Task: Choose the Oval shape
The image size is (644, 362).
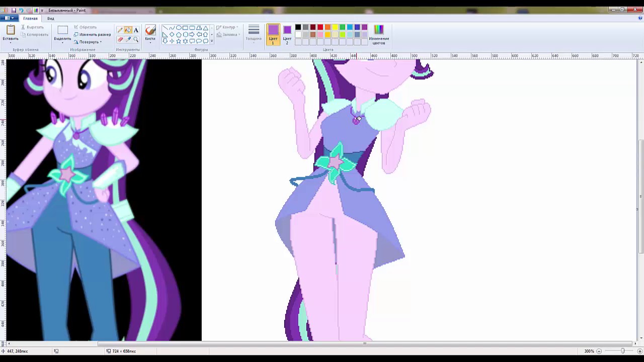Action: coord(179,28)
